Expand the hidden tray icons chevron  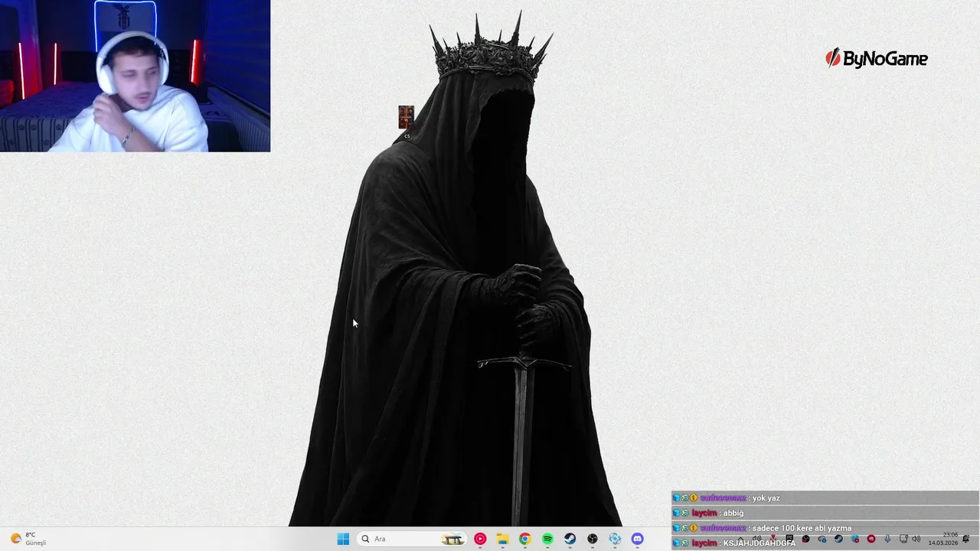[740, 539]
